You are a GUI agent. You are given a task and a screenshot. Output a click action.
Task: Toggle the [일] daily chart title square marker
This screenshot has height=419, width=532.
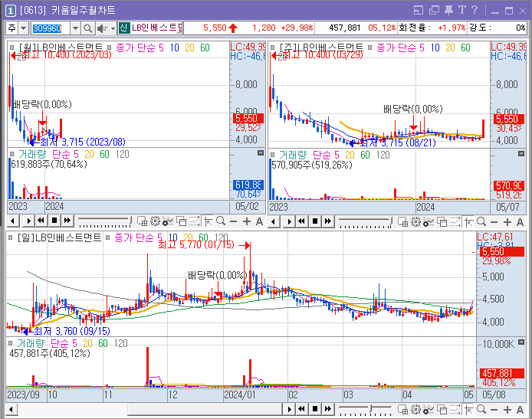(11, 237)
